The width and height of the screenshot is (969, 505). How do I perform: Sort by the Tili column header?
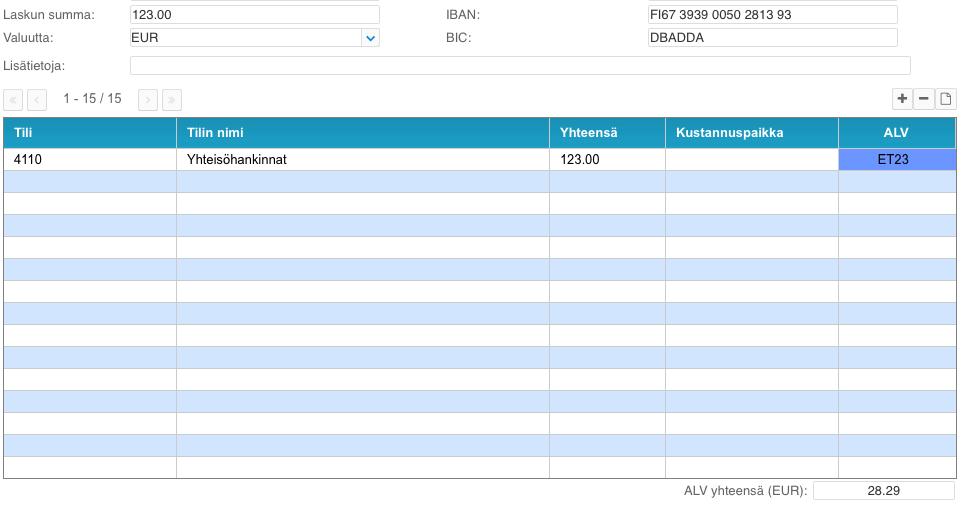90,133
